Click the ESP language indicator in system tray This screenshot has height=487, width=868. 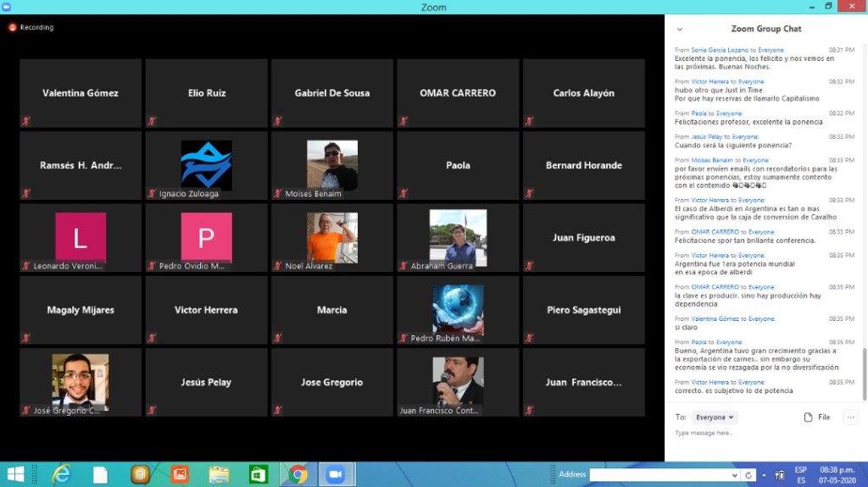pos(801,470)
